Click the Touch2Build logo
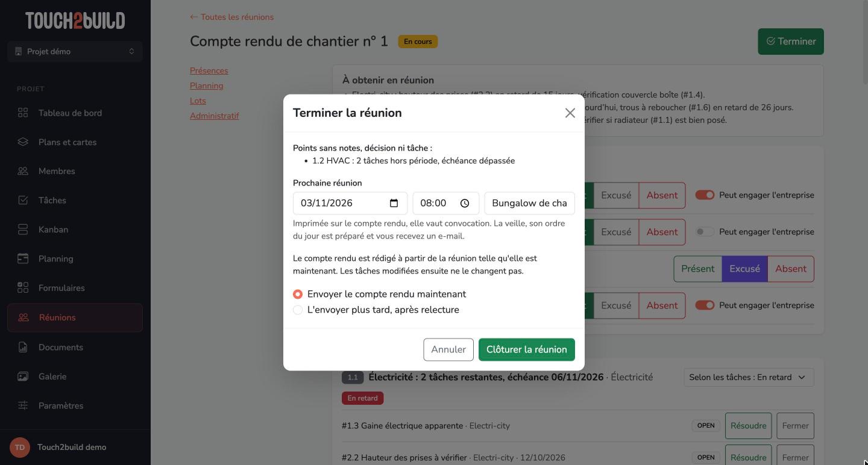 point(75,20)
